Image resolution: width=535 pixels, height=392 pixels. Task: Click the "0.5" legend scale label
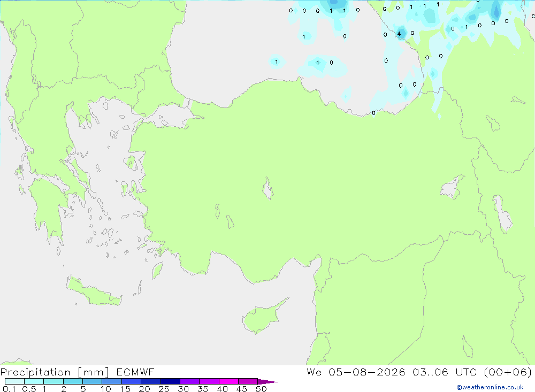tap(29, 389)
